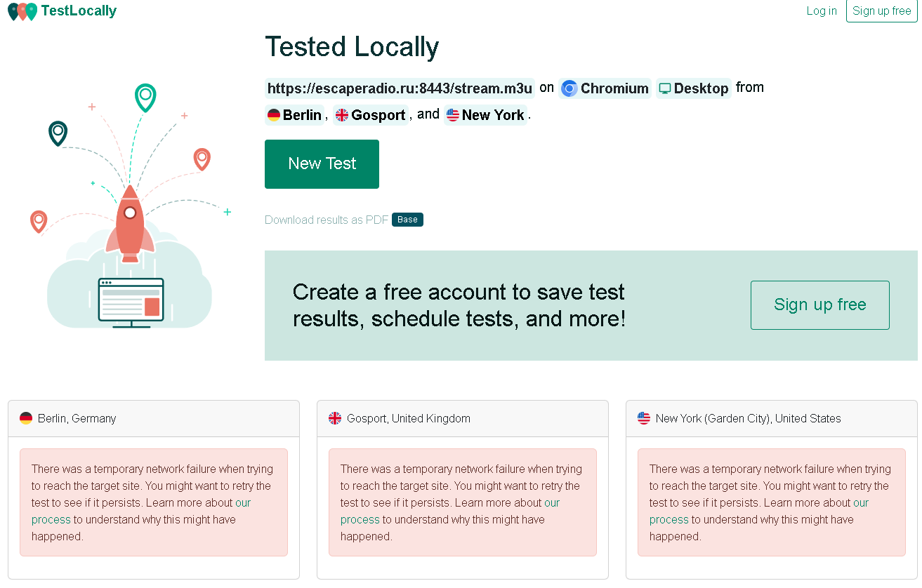Click the tested stream.m3u URL
The height and width of the screenshot is (588, 922).
click(x=400, y=88)
